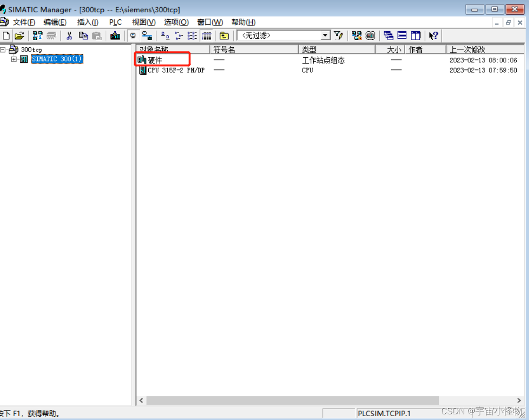Screen dimensions: 529x420
Task: Arrange windows horizontally icon
Action: [x=402, y=35]
